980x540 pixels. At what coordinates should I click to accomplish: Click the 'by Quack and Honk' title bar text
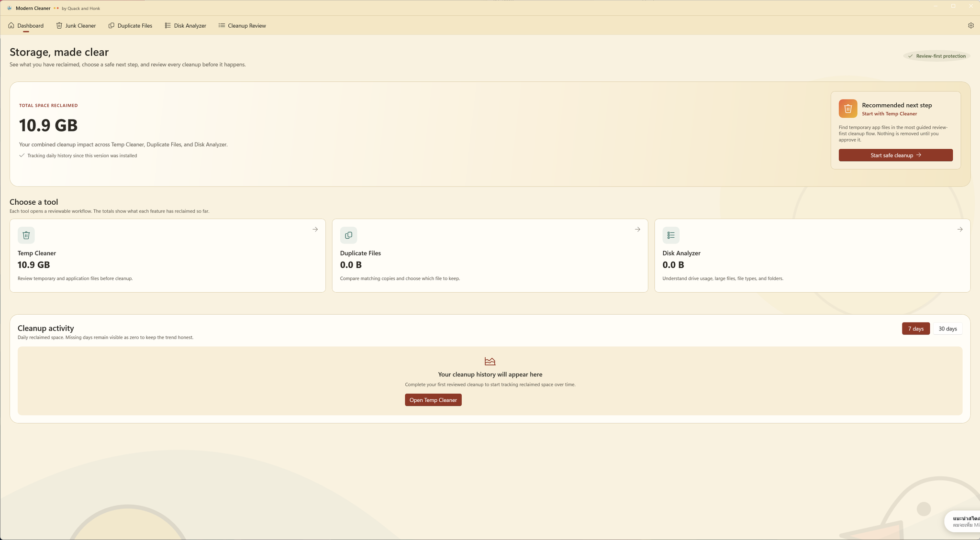tap(81, 9)
